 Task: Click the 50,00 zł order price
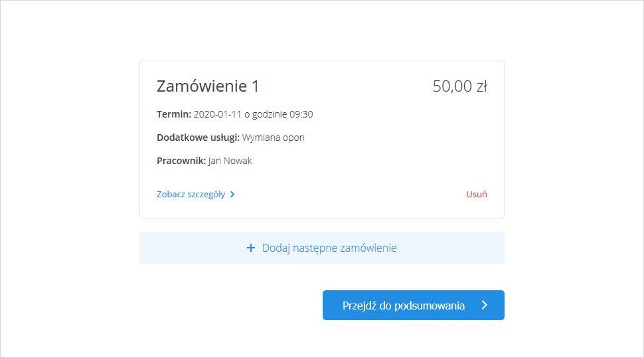point(460,86)
